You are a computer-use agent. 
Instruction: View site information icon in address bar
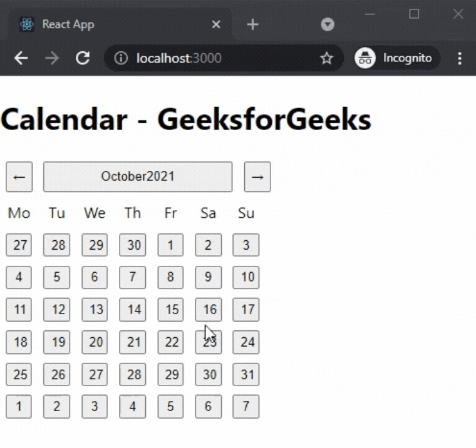(121, 58)
